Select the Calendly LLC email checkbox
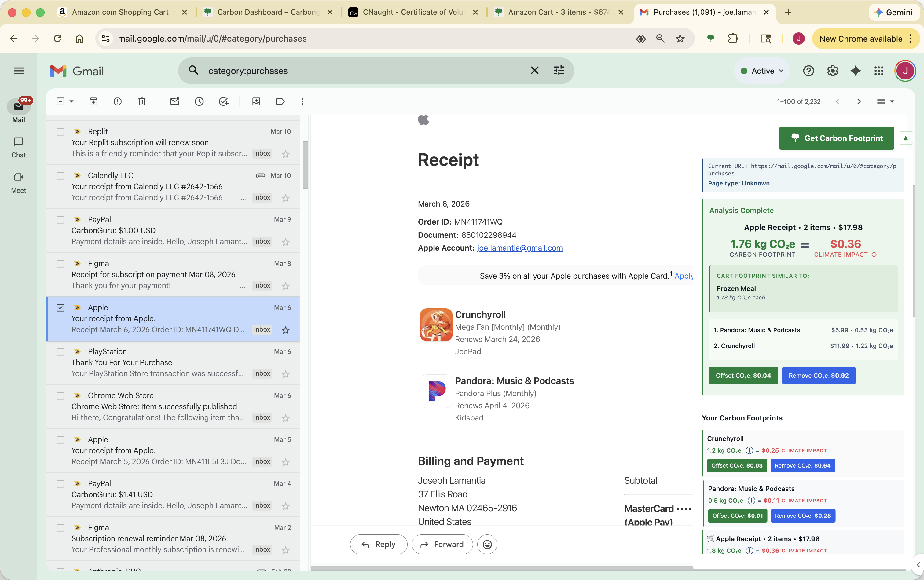Image resolution: width=924 pixels, height=580 pixels. [60, 175]
